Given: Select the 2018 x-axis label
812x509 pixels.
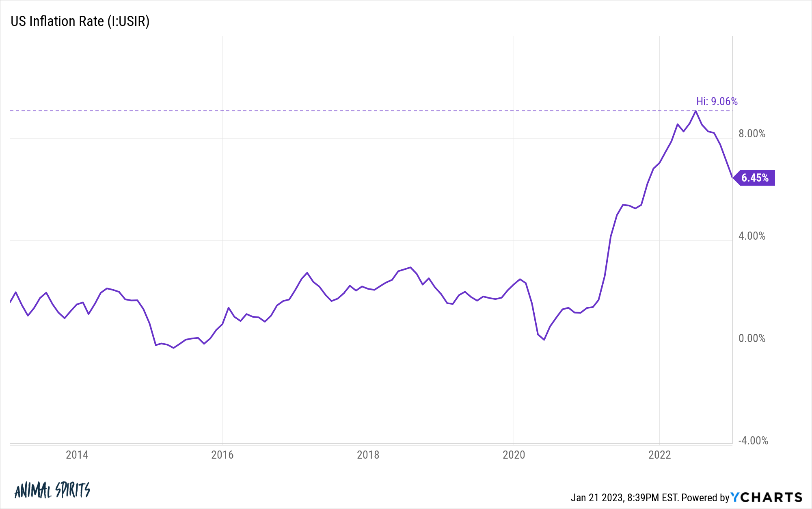Looking at the screenshot, I should [368, 455].
